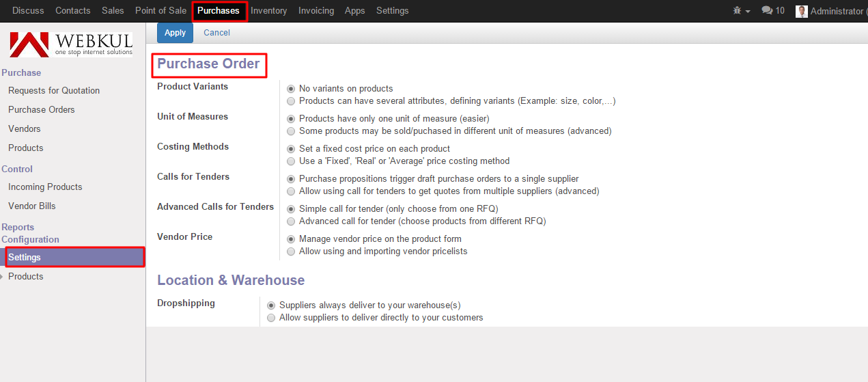
Task: Open the debug bug icon menu
Action: (x=740, y=11)
